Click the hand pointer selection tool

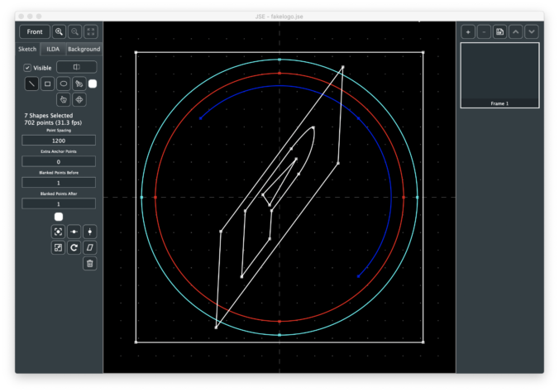[x=63, y=99]
